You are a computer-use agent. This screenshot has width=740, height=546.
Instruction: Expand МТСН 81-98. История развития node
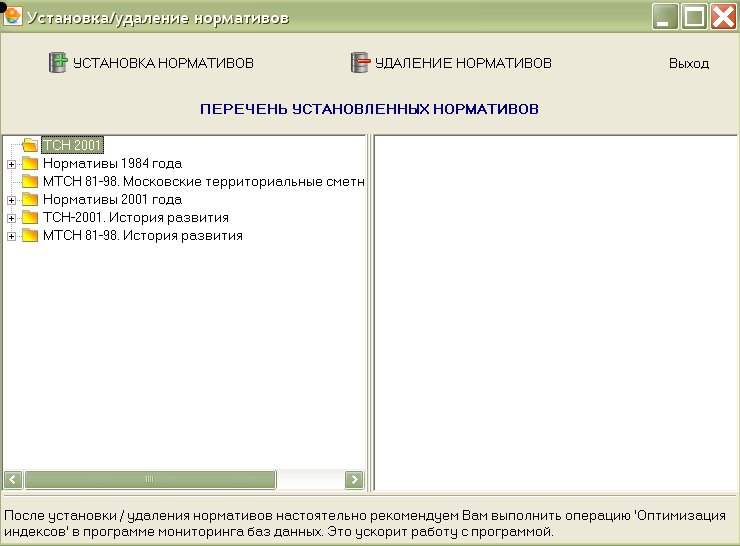(x=11, y=236)
